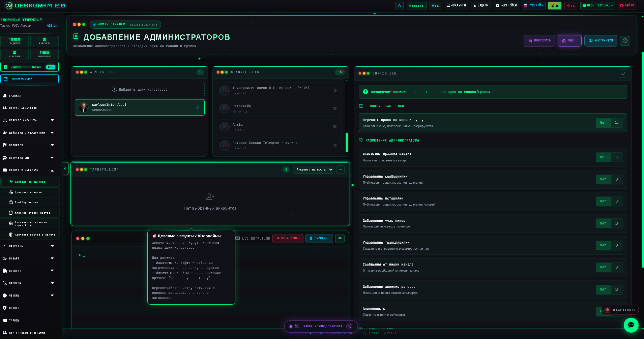The width and height of the screenshot is (644, 339).
Task: Click the gear icon beside Инструкция
Action: pyautogui.click(x=625, y=41)
